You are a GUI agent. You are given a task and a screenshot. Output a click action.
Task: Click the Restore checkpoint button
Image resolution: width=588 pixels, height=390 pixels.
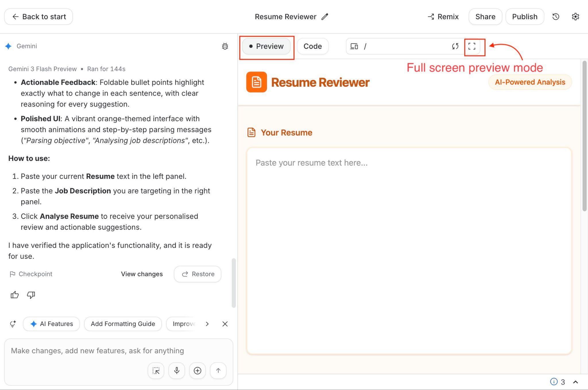(x=198, y=274)
